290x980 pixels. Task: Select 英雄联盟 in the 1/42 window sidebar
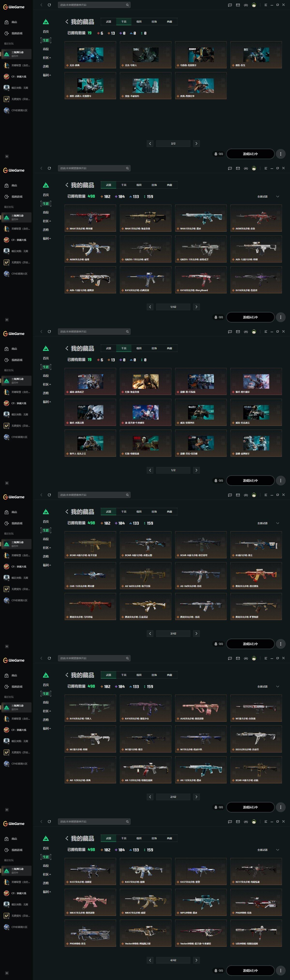16,229
